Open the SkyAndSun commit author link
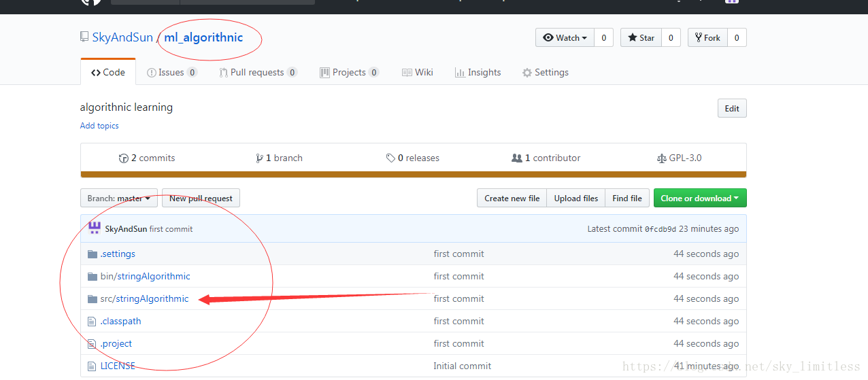This screenshot has height=380, width=868. pos(126,229)
